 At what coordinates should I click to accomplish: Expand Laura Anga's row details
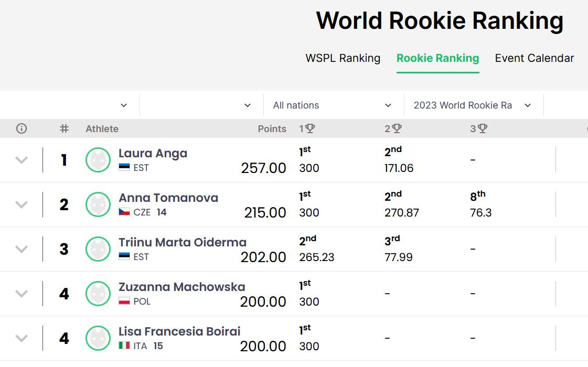click(x=22, y=160)
